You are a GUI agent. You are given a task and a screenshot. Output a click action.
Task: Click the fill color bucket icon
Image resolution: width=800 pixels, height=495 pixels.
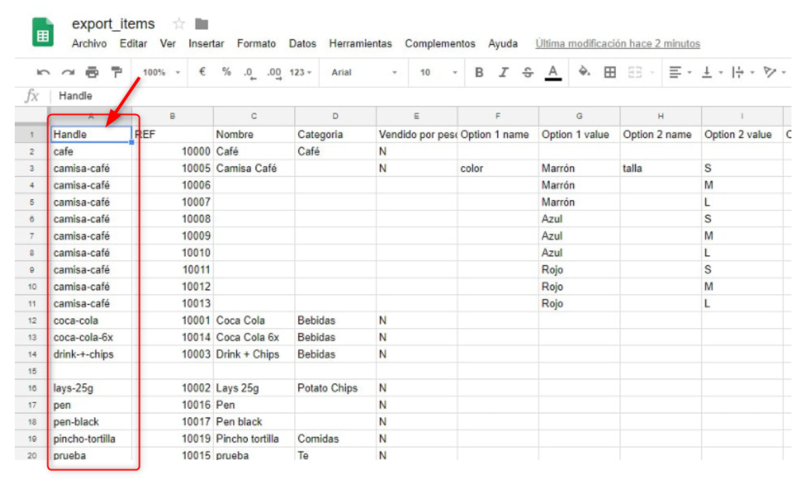(x=584, y=73)
